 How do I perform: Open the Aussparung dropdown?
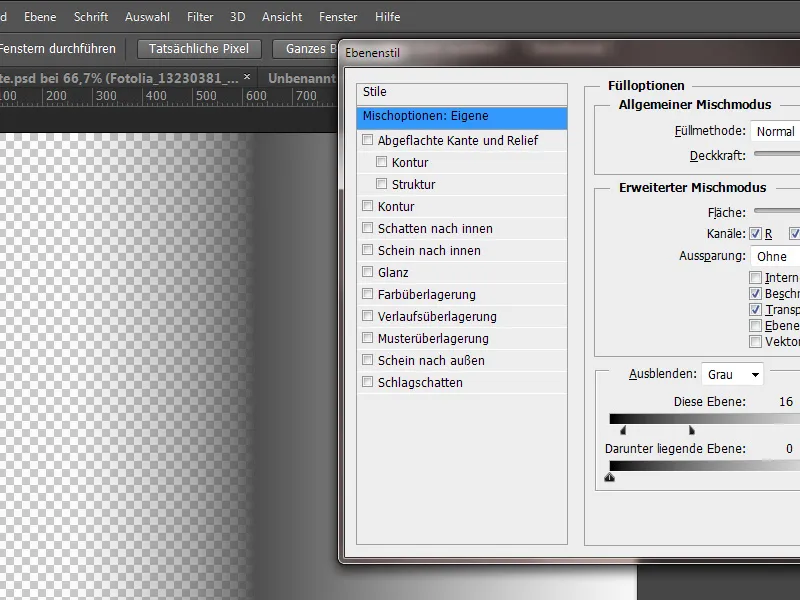click(x=775, y=256)
